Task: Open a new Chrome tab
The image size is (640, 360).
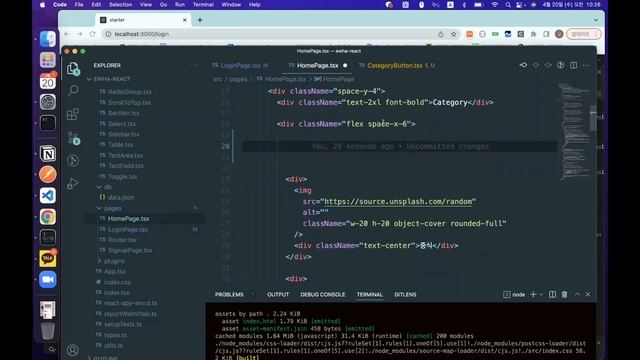Action: click(x=200, y=20)
